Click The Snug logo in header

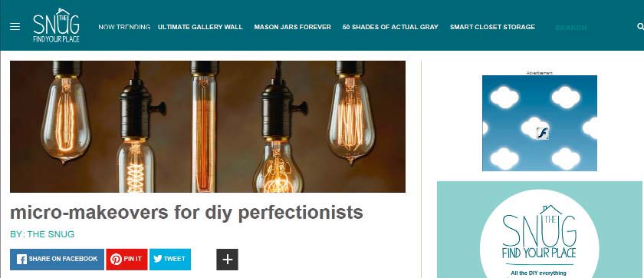(56, 25)
